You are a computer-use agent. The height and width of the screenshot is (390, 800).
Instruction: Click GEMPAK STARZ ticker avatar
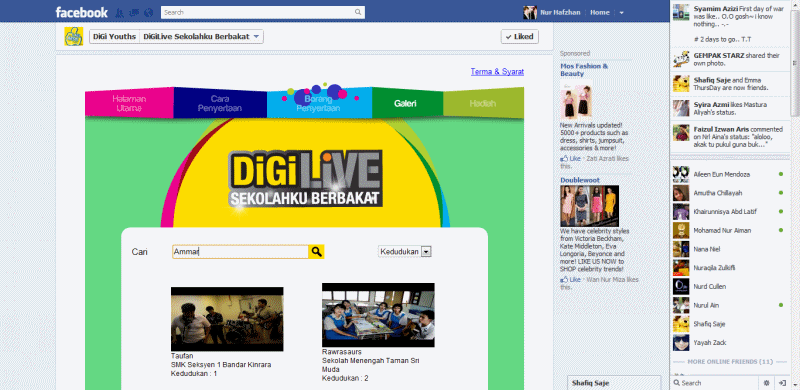click(x=681, y=59)
